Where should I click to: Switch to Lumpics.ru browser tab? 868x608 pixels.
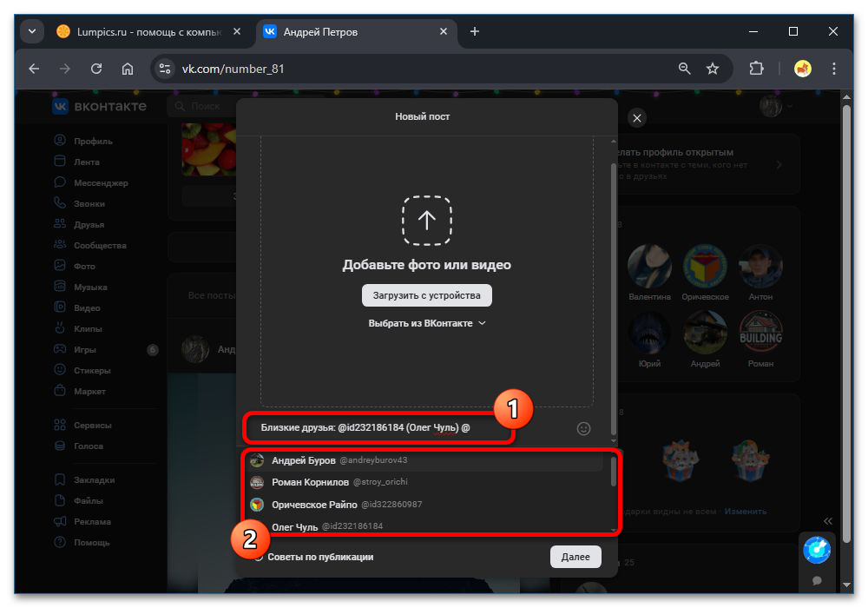[148, 31]
